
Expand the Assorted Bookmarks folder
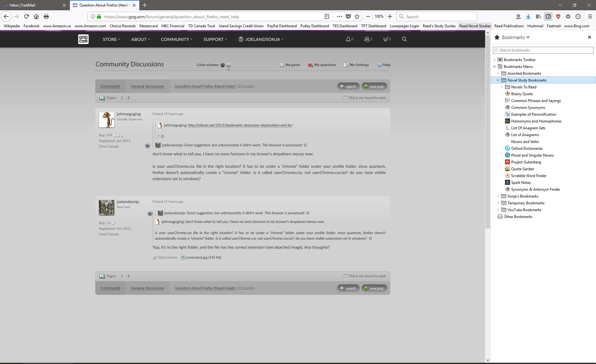498,73
